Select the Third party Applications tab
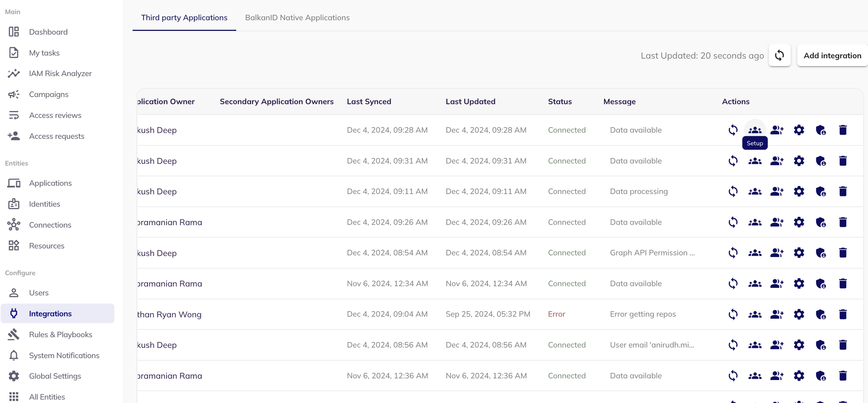This screenshot has height=403, width=868. [x=184, y=18]
